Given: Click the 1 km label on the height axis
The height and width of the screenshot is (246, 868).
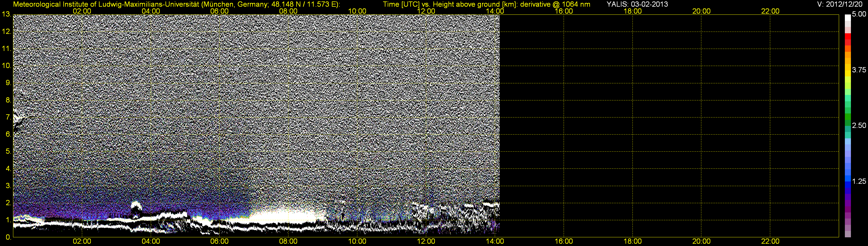Looking at the screenshot, I should (8, 220).
